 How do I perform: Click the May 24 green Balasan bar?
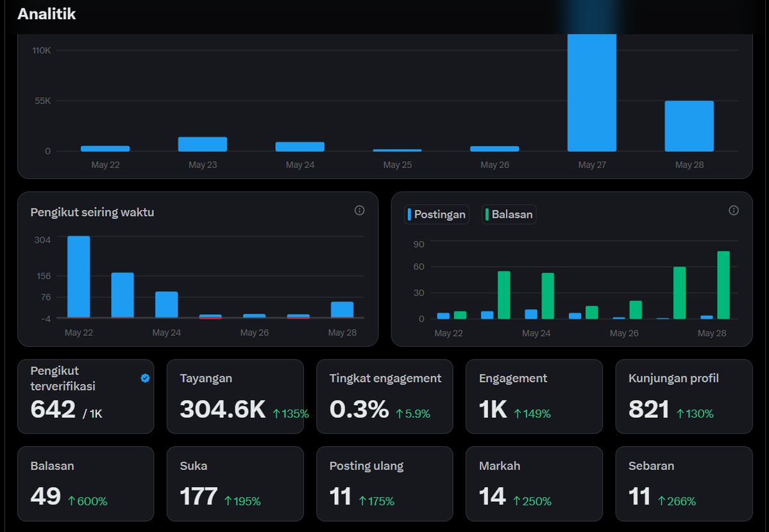tap(548, 296)
